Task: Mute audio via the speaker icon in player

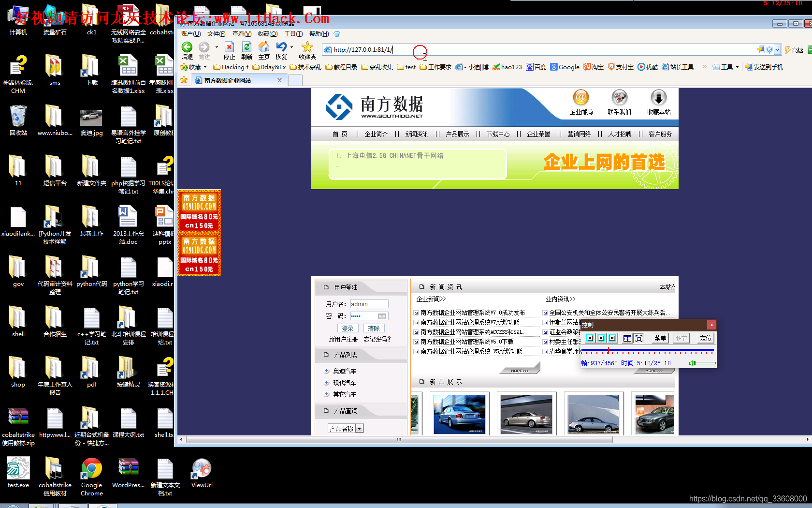Action: pyautogui.click(x=691, y=363)
